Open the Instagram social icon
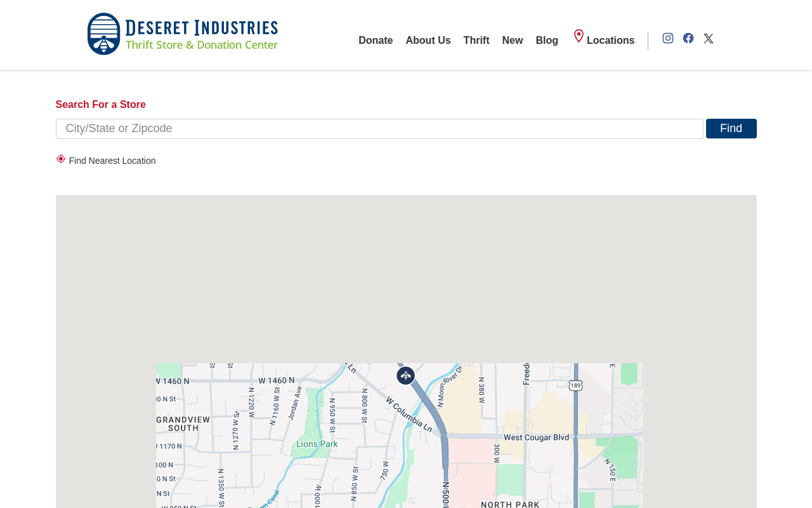Image resolution: width=812 pixels, height=508 pixels. tap(668, 38)
